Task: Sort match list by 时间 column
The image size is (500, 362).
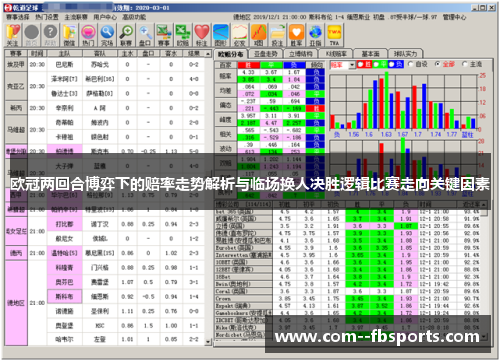Action: pos(37,54)
